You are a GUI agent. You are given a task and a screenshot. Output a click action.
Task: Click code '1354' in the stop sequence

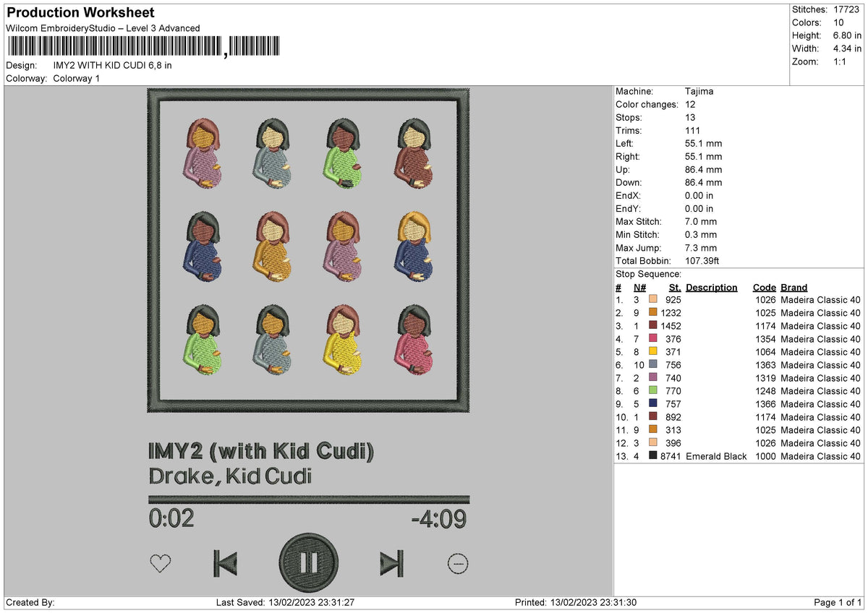point(765,339)
